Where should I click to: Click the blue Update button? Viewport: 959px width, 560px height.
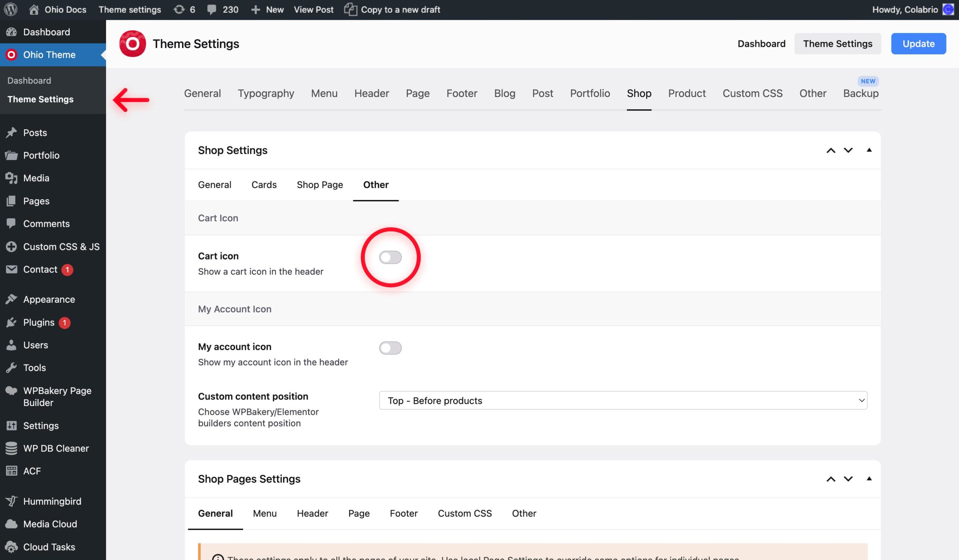[x=918, y=44]
